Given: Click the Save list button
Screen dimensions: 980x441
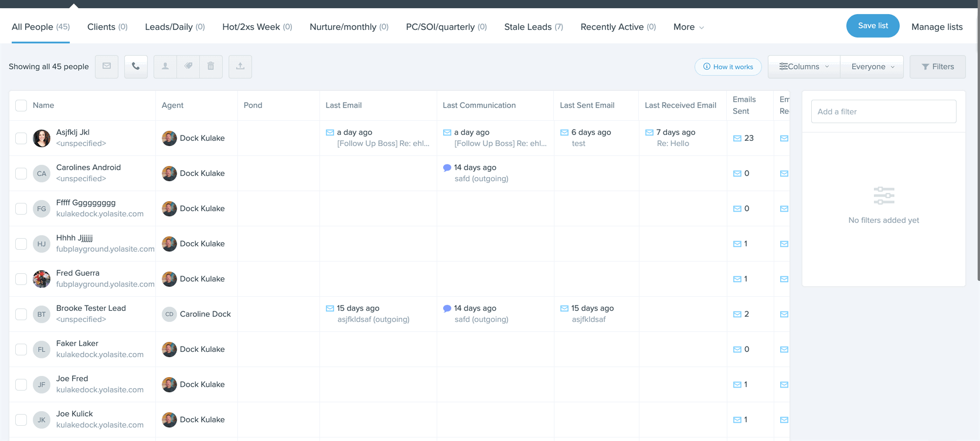Looking at the screenshot, I should [x=873, y=26].
